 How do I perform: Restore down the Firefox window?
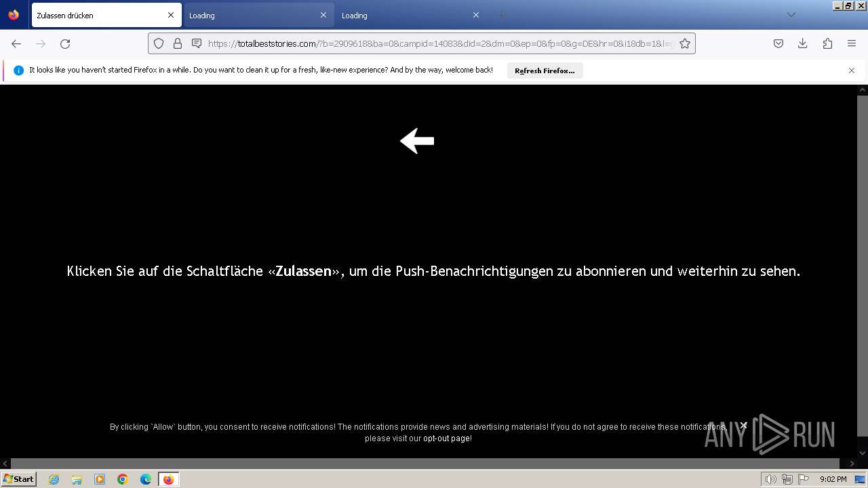[x=849, y=5]
